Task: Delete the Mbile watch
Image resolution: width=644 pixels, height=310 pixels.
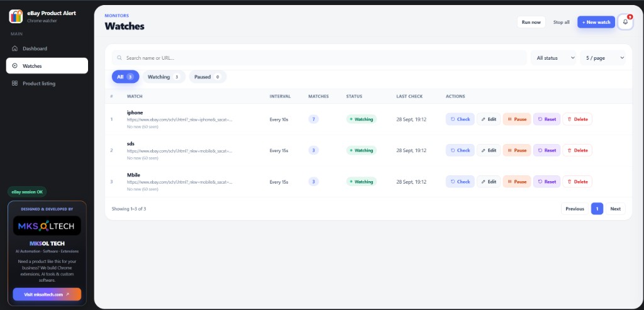Action: click(x=577, y=182)
